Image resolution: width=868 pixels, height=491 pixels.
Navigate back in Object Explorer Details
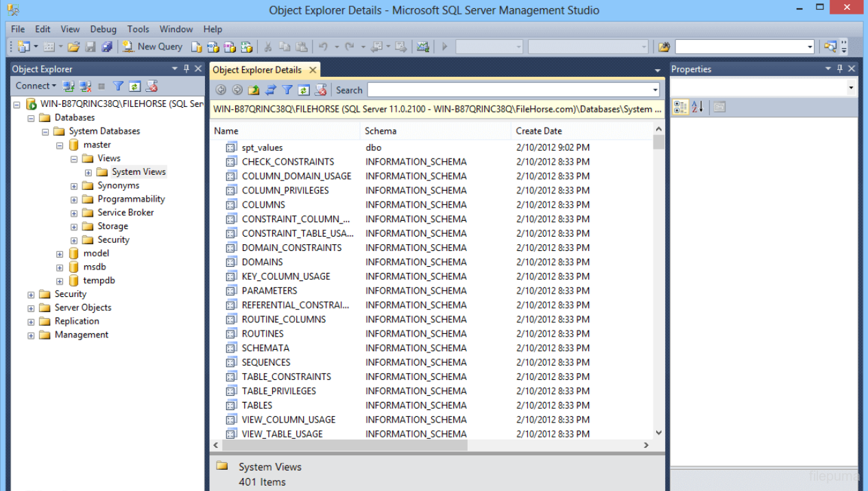coord(221,90)
